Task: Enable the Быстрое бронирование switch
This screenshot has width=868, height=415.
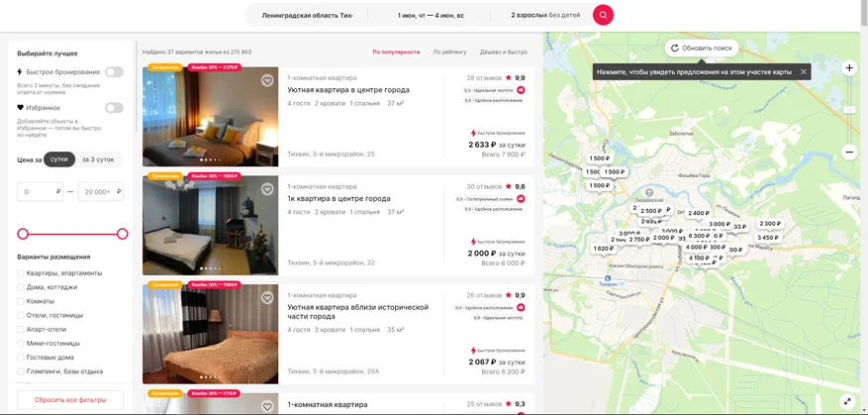Action: (x=114, y=72)
